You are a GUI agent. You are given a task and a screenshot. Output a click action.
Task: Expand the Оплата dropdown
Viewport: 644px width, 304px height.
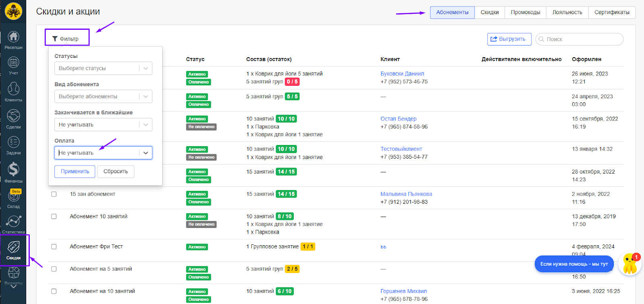coord(103,153)
